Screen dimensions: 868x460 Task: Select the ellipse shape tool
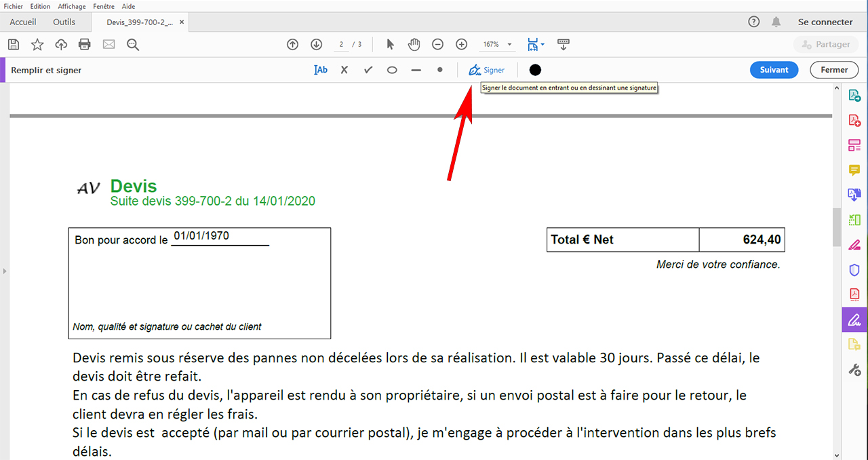point(392,70)
